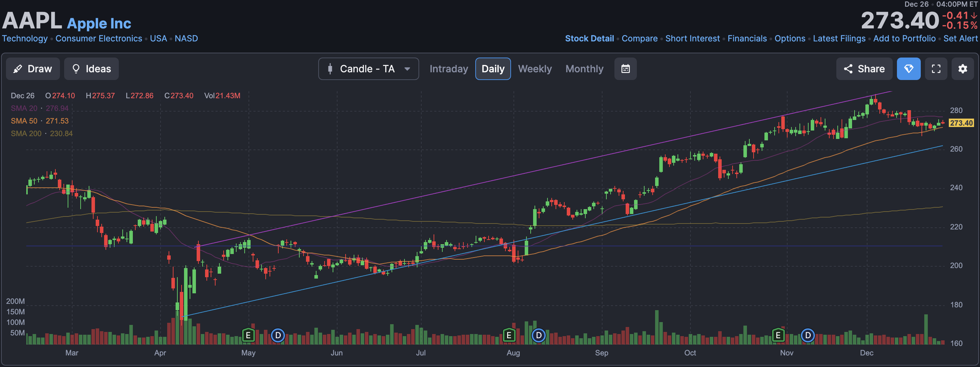Click the lightbulb icon in Ideas button
Screen dimensions: 980x367
coord(76,69)
